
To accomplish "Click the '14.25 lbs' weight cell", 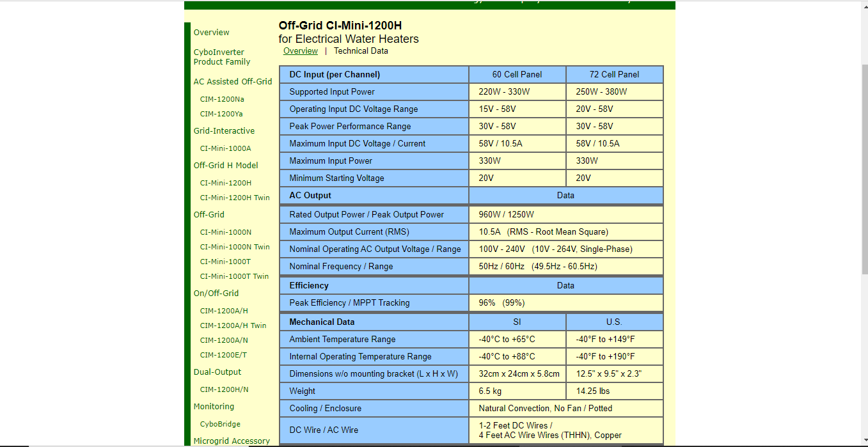I will click(615, 391).
